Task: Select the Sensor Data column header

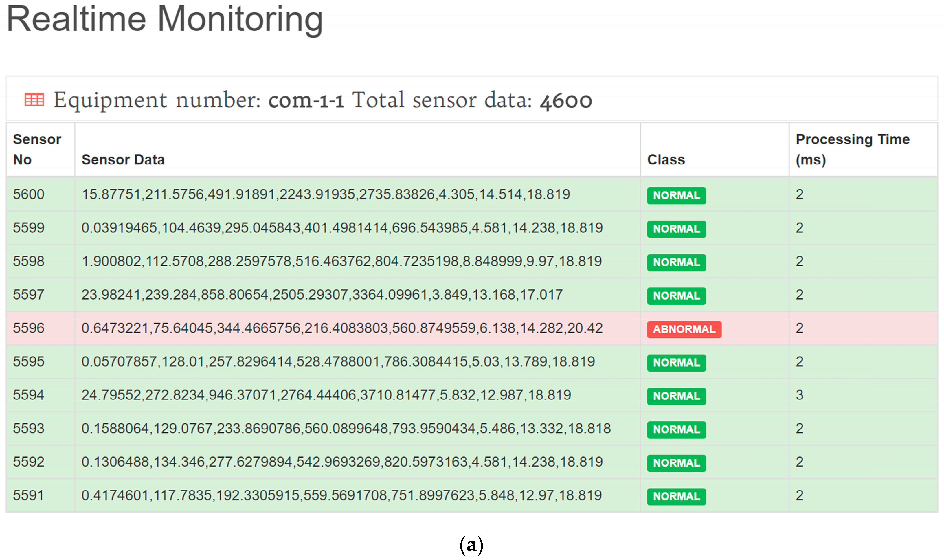Action: (123, 160)
